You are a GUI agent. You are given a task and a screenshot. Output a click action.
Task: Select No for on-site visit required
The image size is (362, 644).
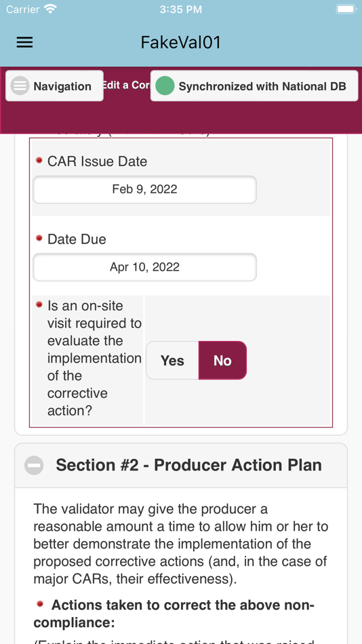tap(223, 360)
